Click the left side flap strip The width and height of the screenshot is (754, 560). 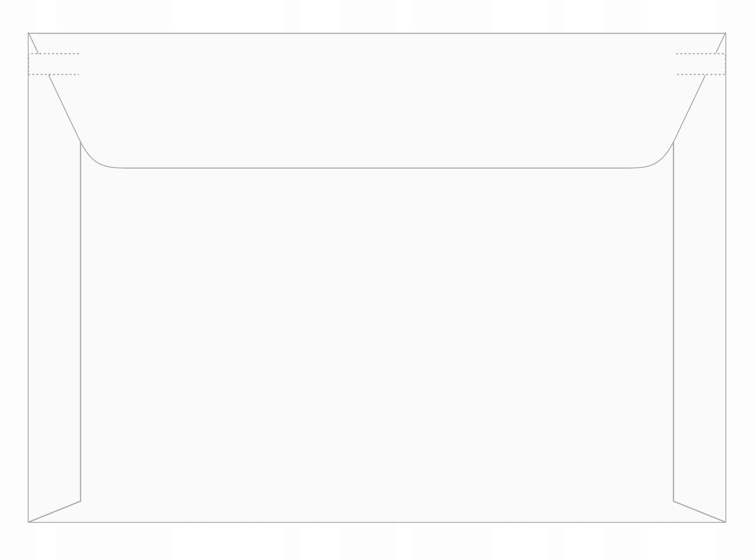54,306
